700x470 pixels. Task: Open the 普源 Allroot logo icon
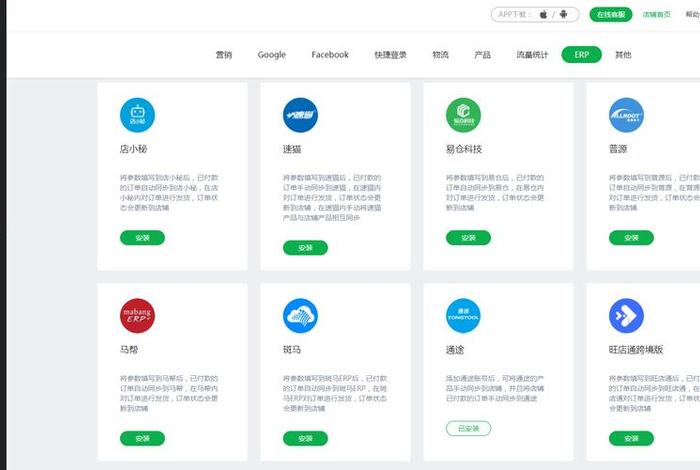click(x=626, y=115)
